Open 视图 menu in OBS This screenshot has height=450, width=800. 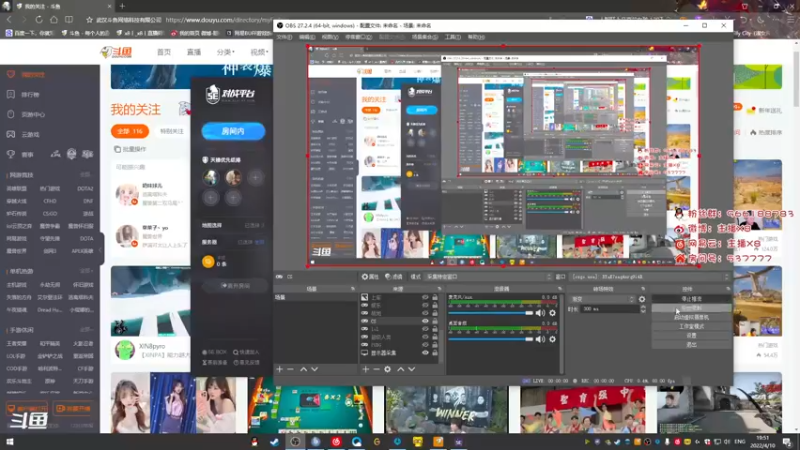tap(330, 37)
